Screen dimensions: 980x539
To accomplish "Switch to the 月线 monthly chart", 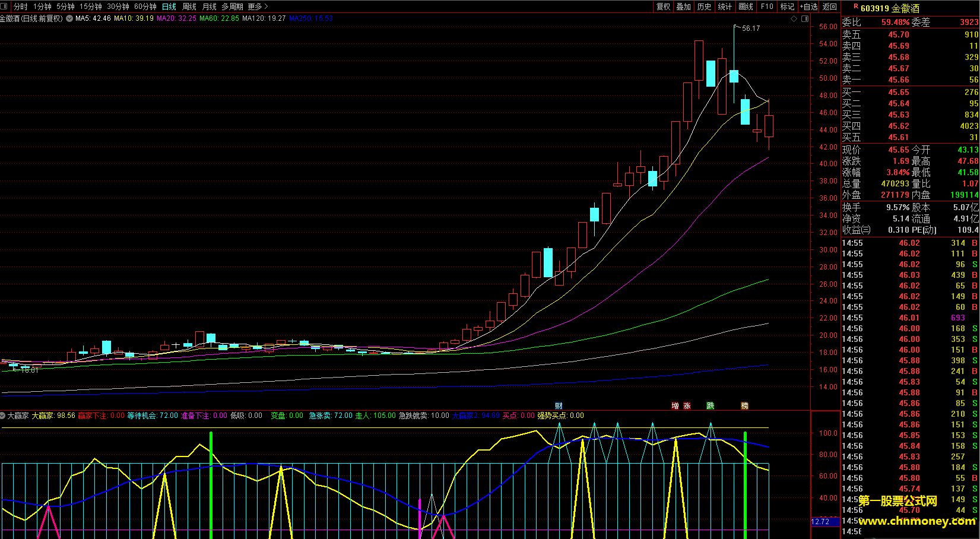I will (210, 7).
